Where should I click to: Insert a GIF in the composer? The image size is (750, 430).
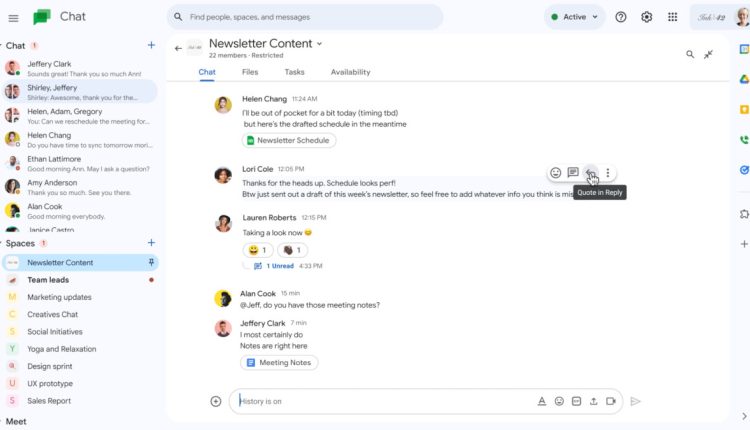[x=576, y=401]
